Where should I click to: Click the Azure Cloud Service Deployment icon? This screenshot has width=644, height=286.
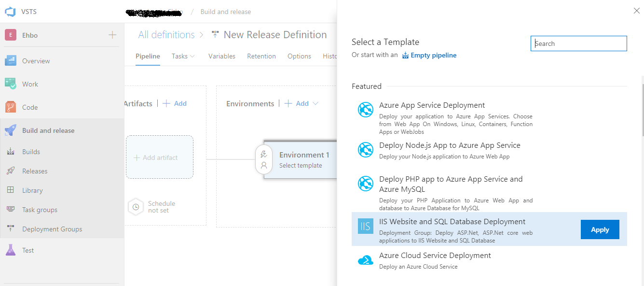(x=366, y=260)
